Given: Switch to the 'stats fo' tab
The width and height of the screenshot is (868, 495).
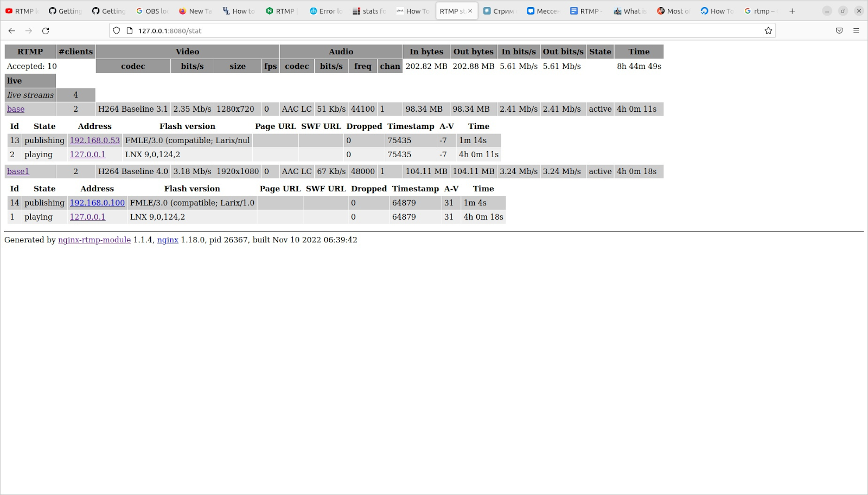Looking at the screenshot, I should tap(369, 11).
